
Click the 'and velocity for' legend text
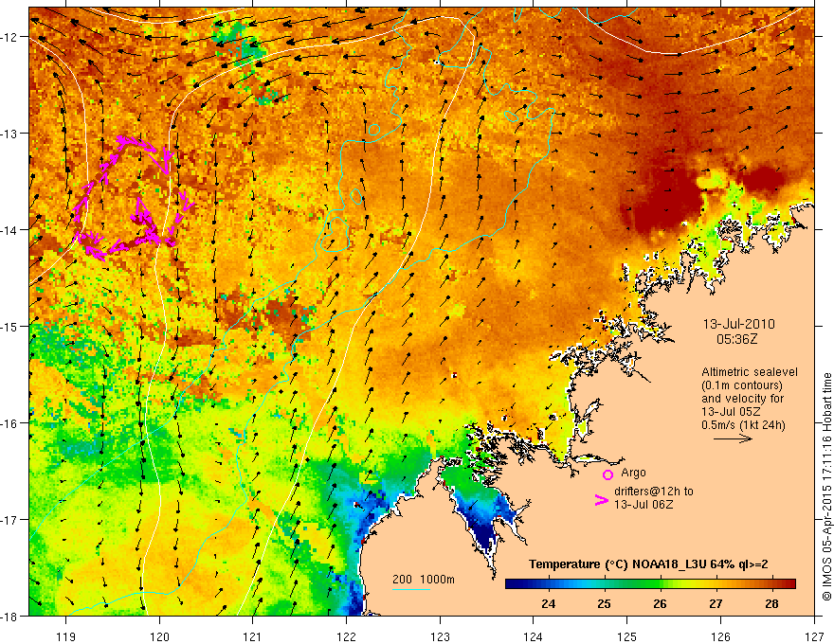tap(742, 399)
